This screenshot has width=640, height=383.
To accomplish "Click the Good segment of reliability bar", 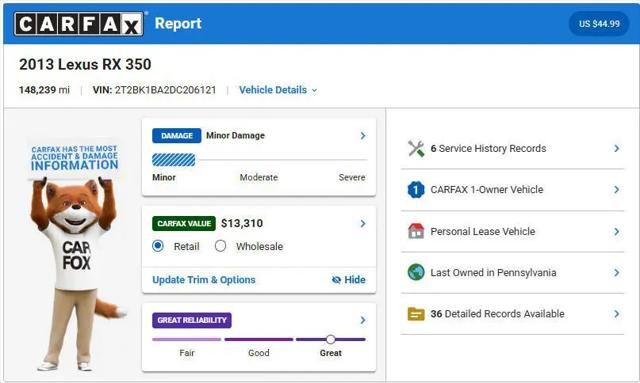I will coord(259,339).
